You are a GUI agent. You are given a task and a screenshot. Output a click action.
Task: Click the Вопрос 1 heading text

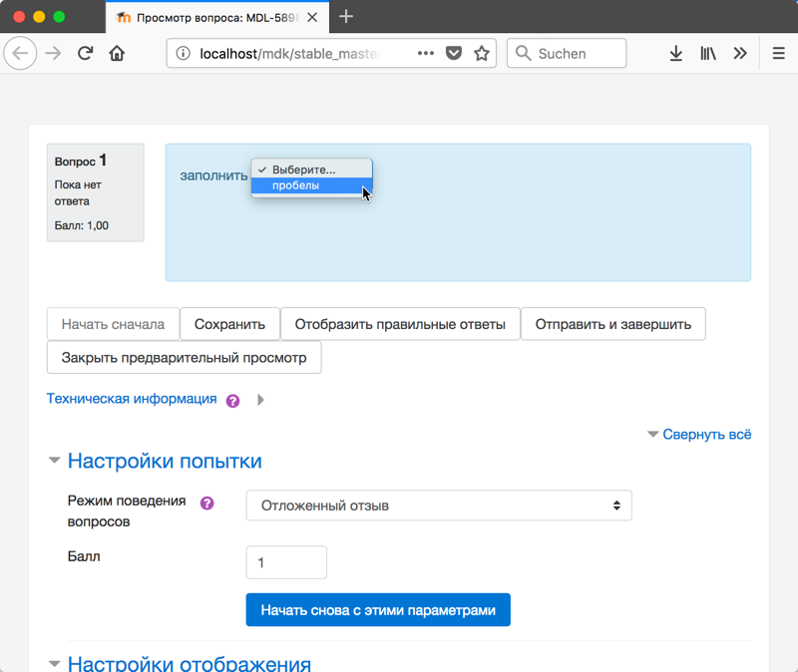click(81, 161)
